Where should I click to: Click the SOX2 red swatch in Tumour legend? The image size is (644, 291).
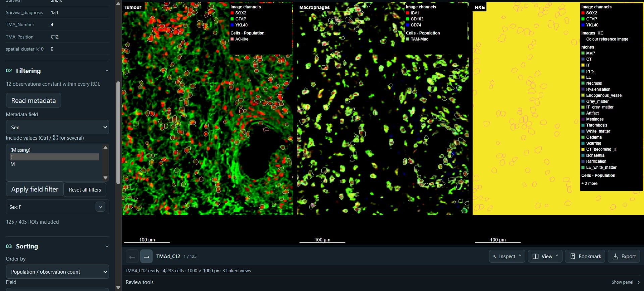[x=232, y=13]
